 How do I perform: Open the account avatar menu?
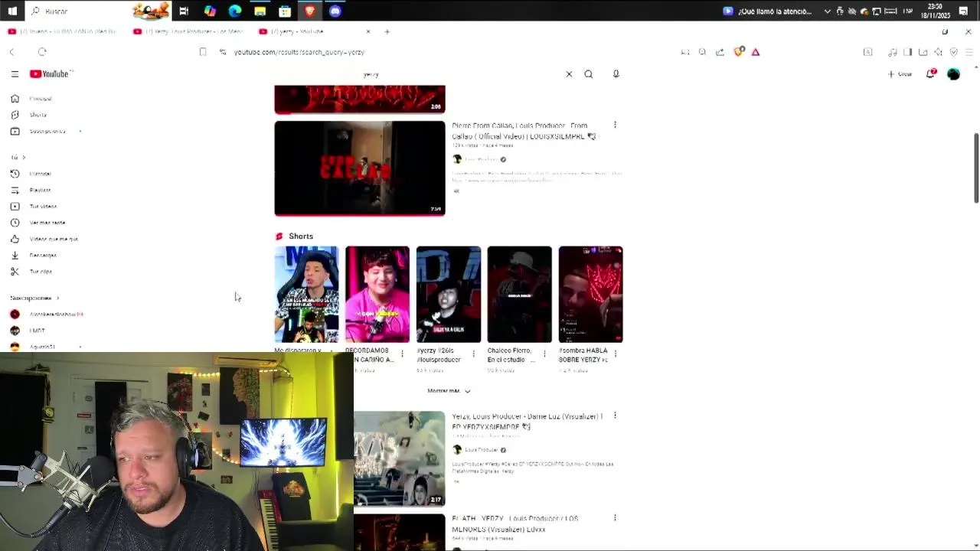tap(953, 74)
